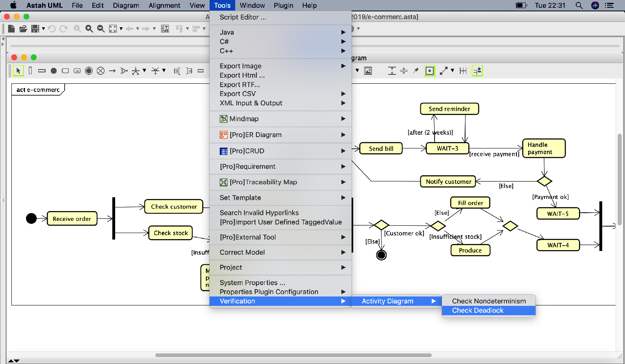This screenshot has width=625, height=364.
Task: Pick the Action rounded rectangle tool
Action: pos(65,71)
